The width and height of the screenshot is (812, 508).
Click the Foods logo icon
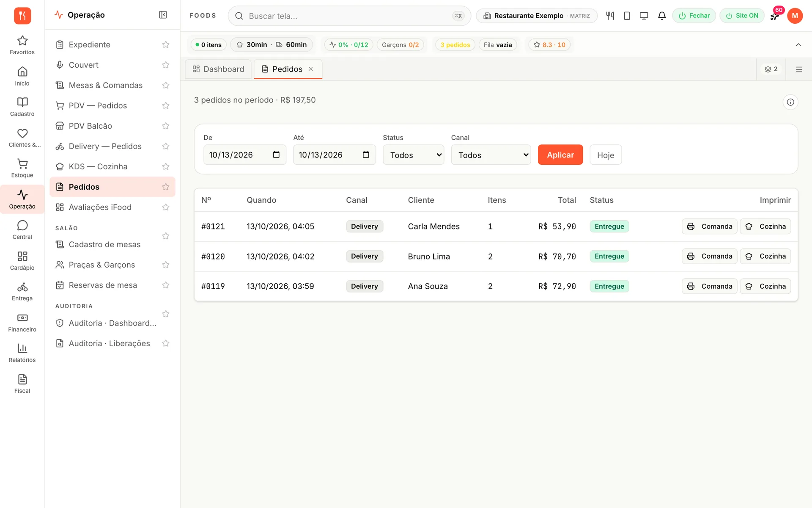click(22, 16)
